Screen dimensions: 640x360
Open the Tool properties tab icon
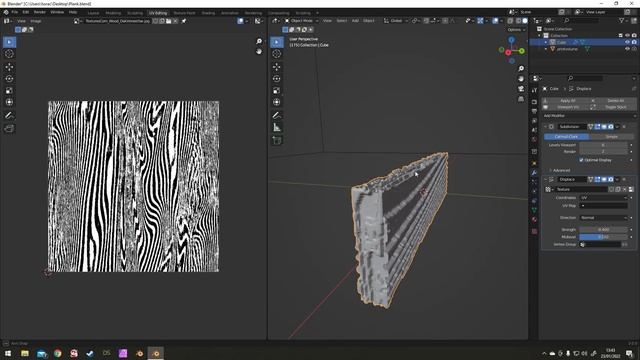534,90
